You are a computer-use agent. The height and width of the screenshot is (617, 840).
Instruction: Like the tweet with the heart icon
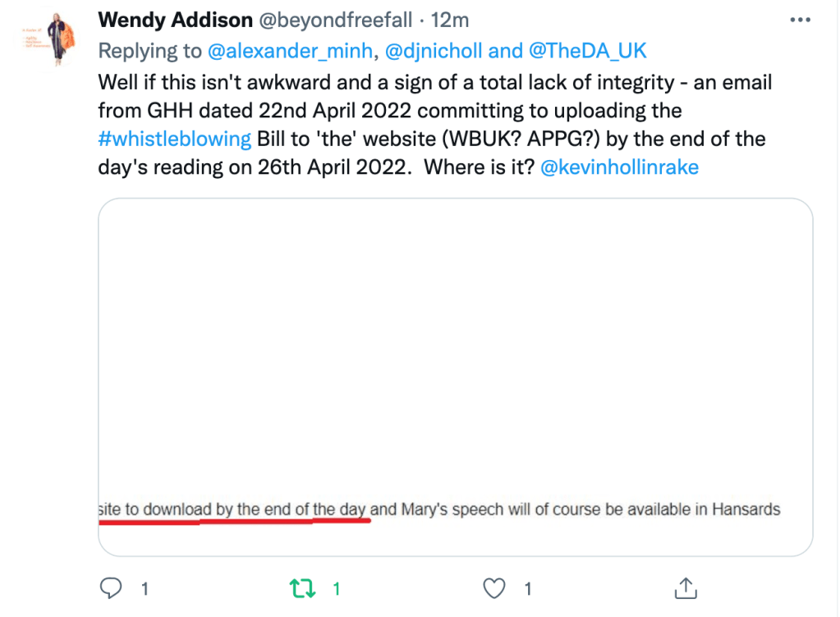[x=493, y=588]
